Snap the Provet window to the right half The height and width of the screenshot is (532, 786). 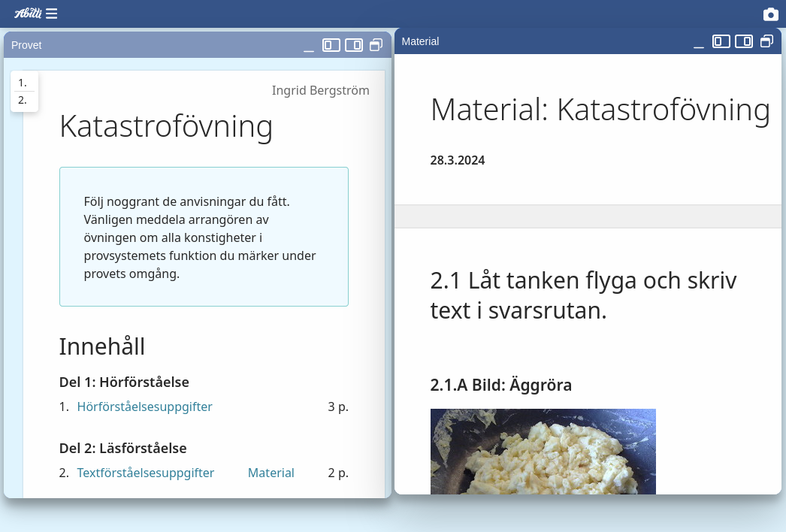point(354,45)
